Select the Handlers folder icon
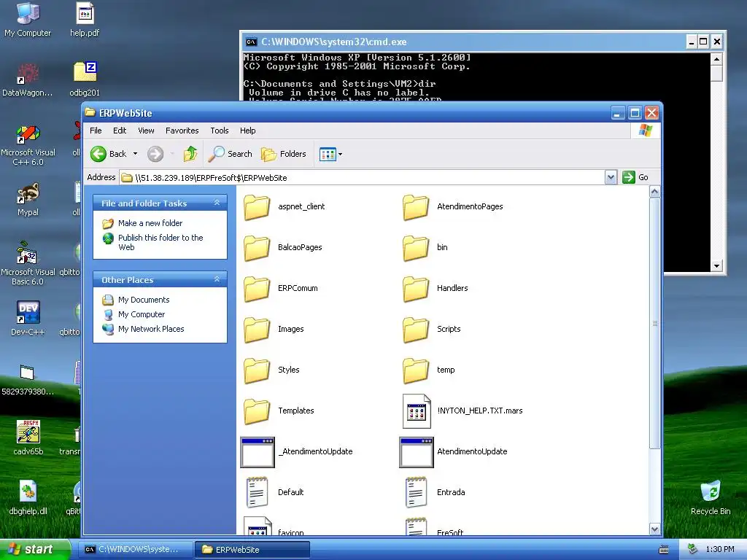Image resolution: width=747 pixels, height=560 pixels. 416,289
